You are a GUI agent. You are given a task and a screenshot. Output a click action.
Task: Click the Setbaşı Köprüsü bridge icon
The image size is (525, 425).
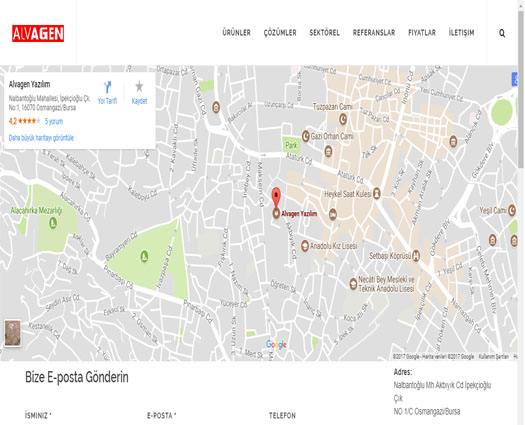[416, 255]
